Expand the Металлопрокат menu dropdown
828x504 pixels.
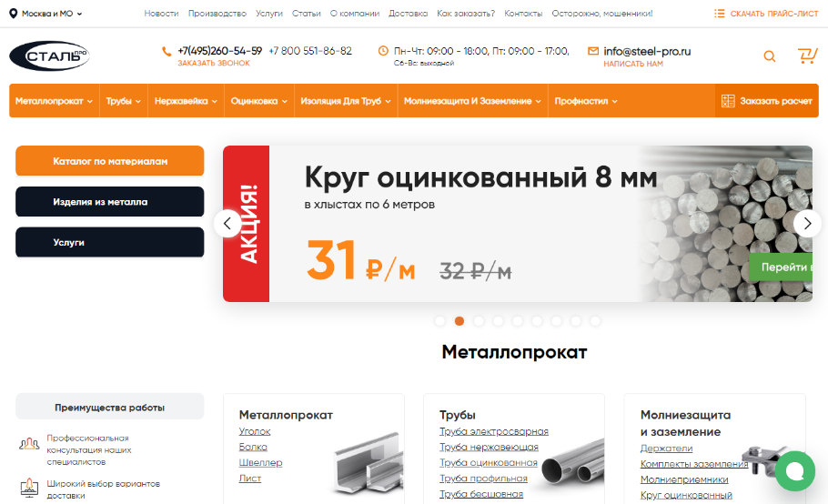[54, 101]
